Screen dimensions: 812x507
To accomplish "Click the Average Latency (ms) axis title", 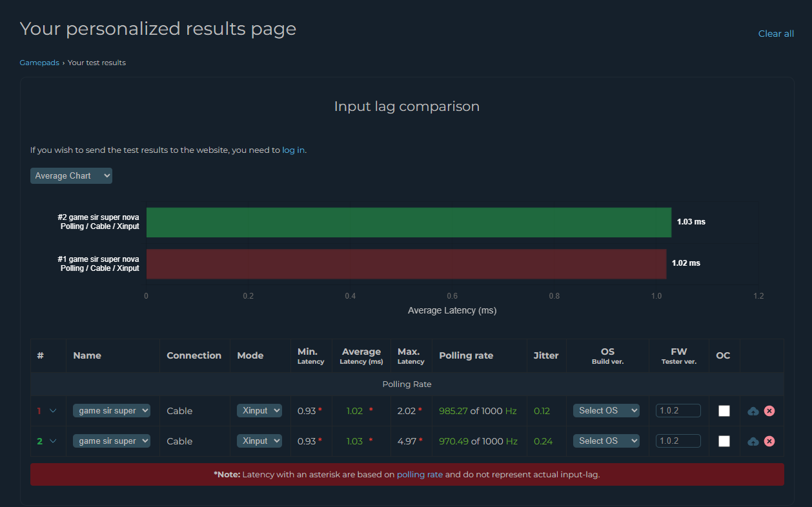I will [x=452, y=311].
